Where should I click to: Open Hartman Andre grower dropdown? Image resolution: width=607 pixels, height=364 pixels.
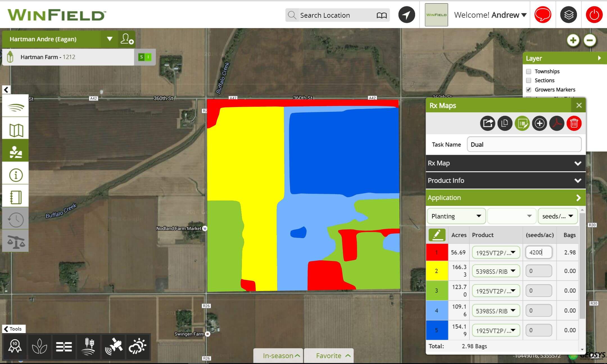coord(110,39)
